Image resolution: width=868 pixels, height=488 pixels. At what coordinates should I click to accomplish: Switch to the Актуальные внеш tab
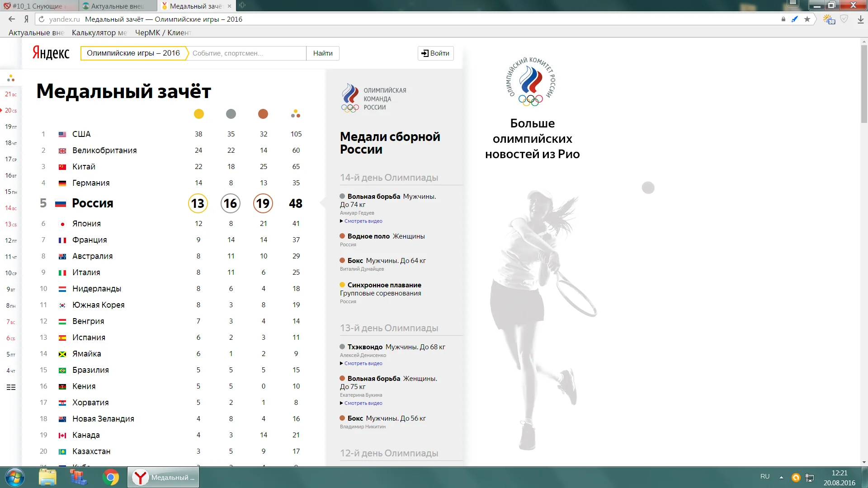(118, 6)
